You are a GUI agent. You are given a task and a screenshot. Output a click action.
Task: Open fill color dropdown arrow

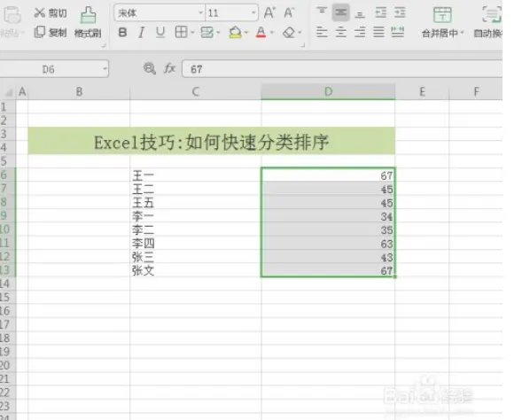click(246, 33)
